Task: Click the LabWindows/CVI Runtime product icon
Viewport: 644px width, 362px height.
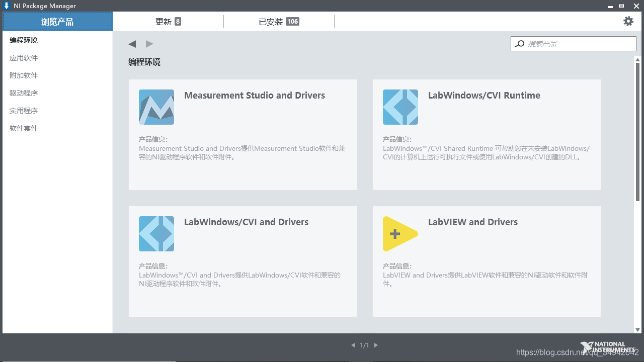Action: (x=400, y=107)
